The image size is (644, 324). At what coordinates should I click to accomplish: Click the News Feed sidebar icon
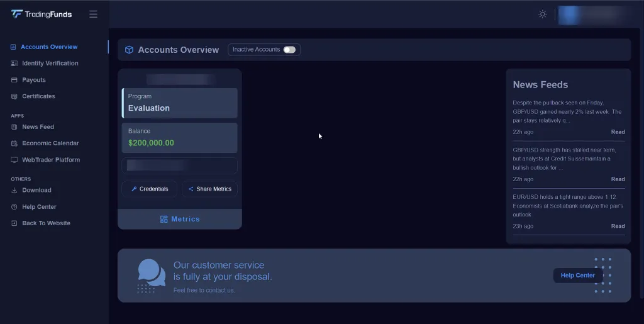tap(14, 127)
